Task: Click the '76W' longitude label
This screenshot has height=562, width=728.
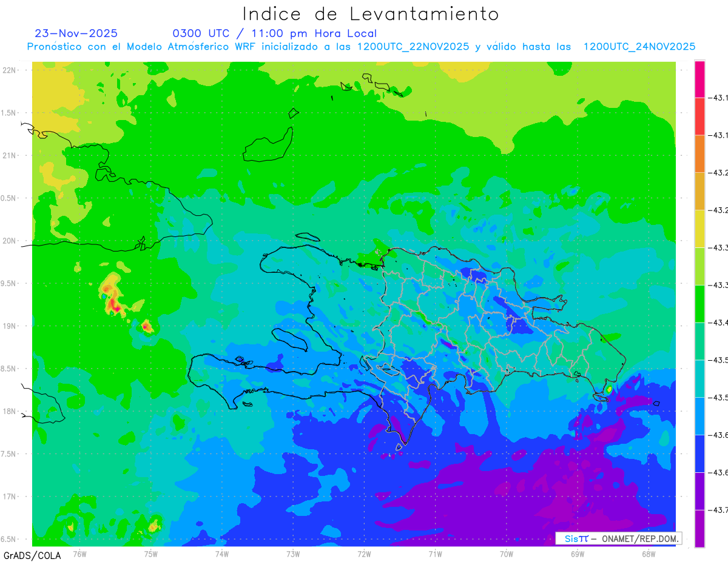Action: (79, 554)
